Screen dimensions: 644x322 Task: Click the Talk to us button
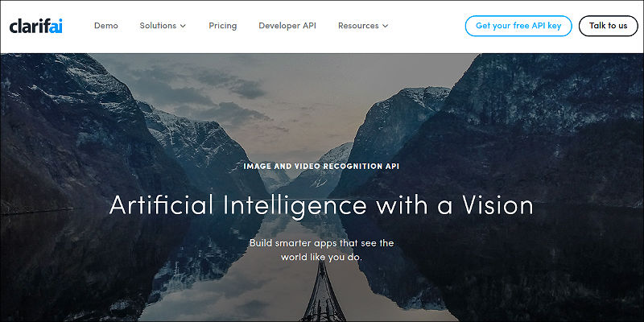point(609,26)
